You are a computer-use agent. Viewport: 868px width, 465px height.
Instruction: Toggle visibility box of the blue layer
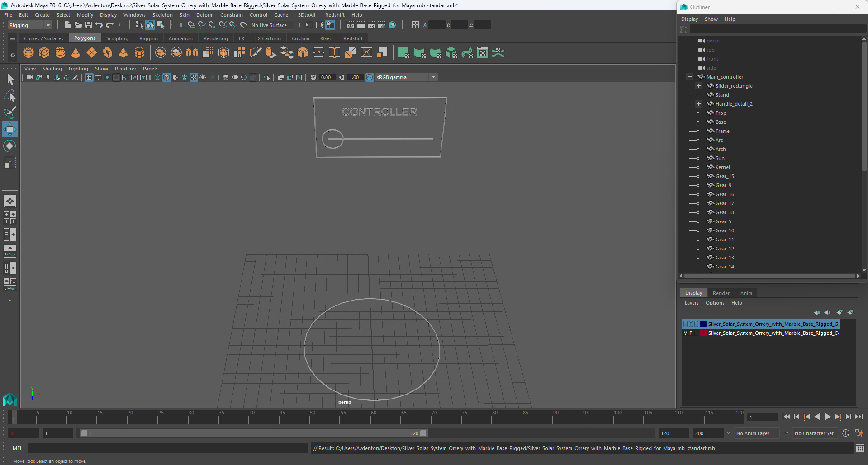point(685,324)
